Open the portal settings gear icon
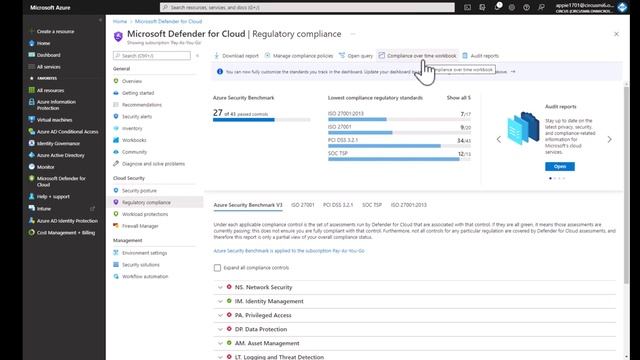 pos(512,7)
